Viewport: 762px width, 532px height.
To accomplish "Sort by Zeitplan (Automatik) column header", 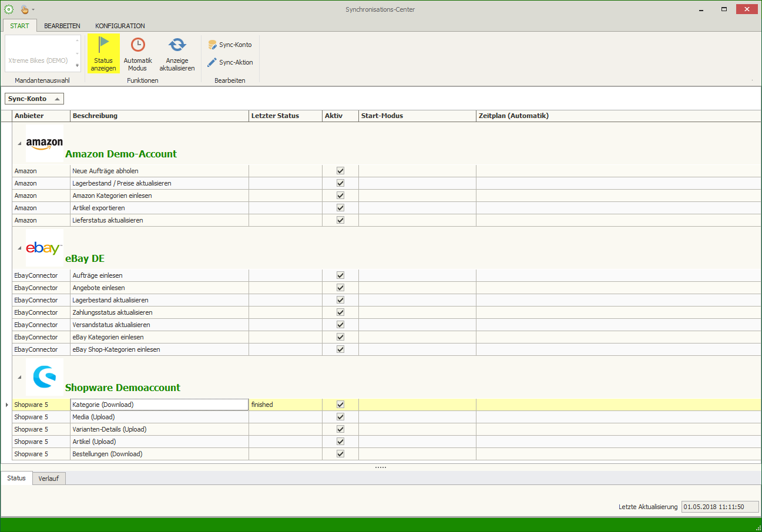I will [619, 116].
